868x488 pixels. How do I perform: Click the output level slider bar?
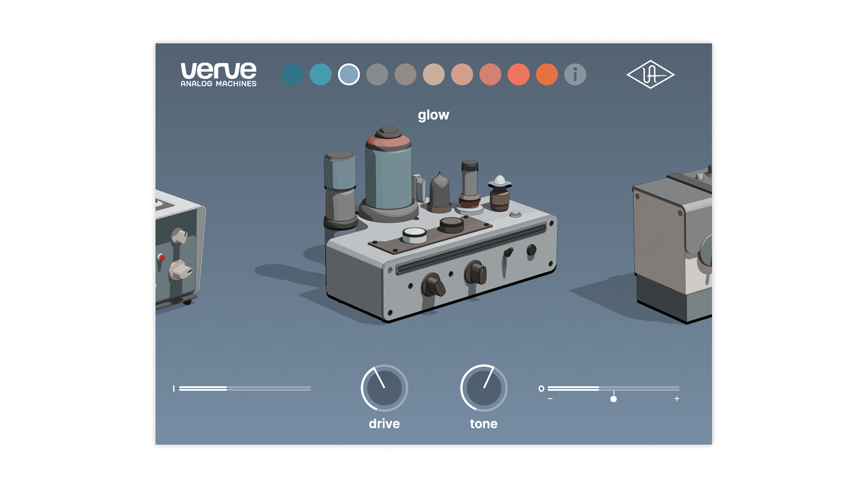click(613, 388)
